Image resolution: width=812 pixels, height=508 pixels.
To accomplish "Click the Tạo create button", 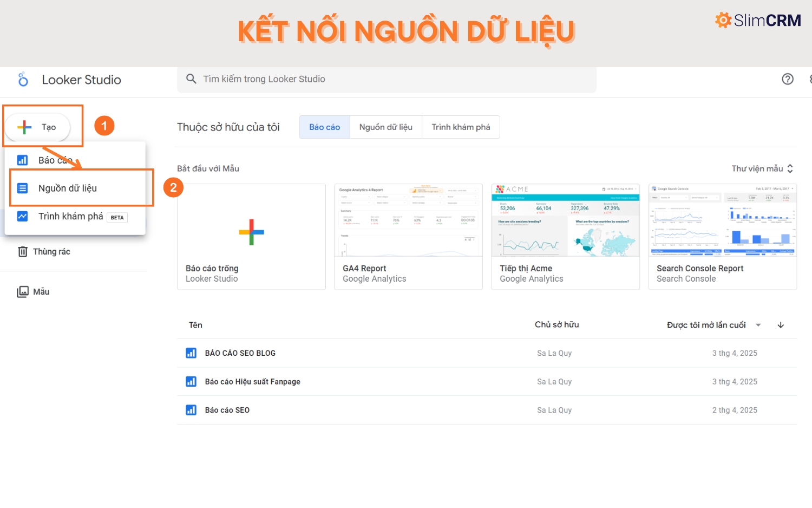I will point(38,127).
